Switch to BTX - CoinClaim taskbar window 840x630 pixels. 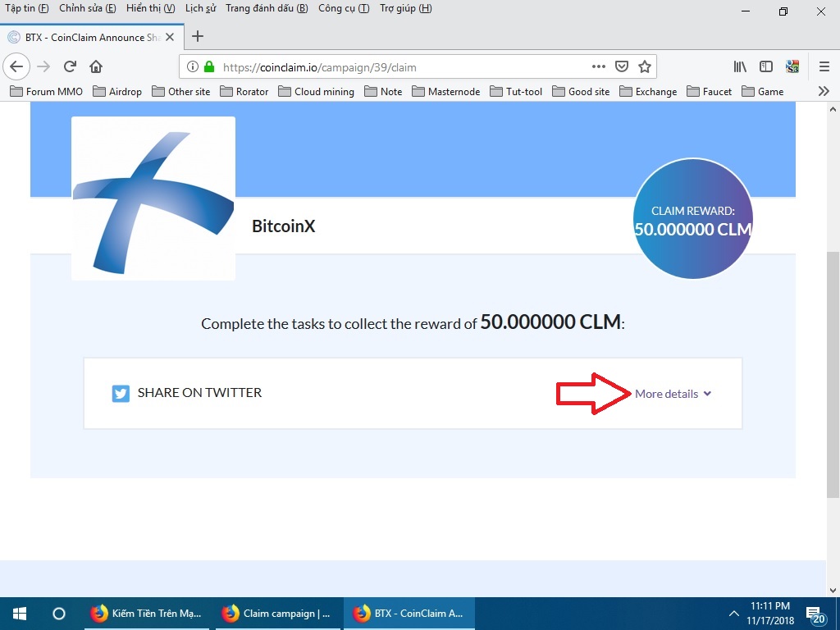pos(409,614)
